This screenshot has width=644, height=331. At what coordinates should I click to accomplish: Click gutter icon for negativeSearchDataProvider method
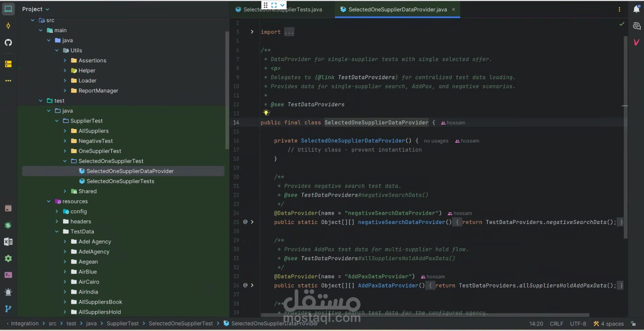[x=245, y=222]
